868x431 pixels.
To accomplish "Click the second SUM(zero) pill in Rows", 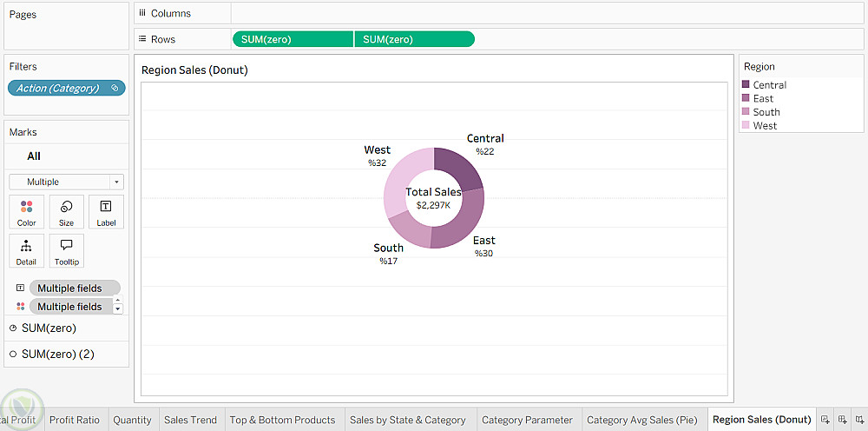I will 414,39.
